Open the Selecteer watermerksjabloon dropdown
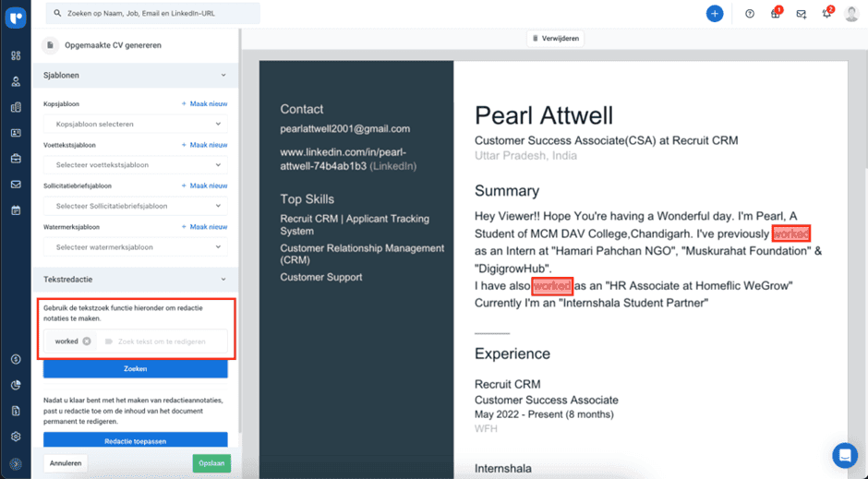868x479 pixels. pos(136,247)
